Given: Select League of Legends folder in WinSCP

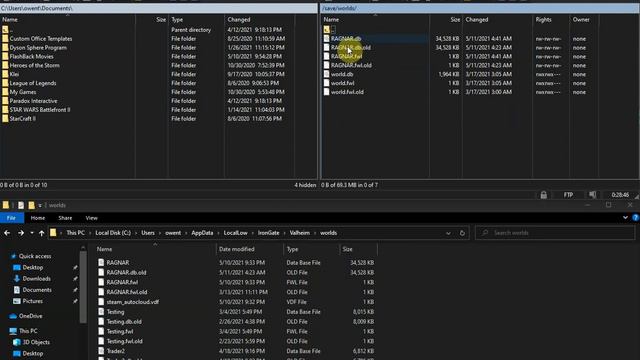Looking at the screenshot, I should pos(33,83).
